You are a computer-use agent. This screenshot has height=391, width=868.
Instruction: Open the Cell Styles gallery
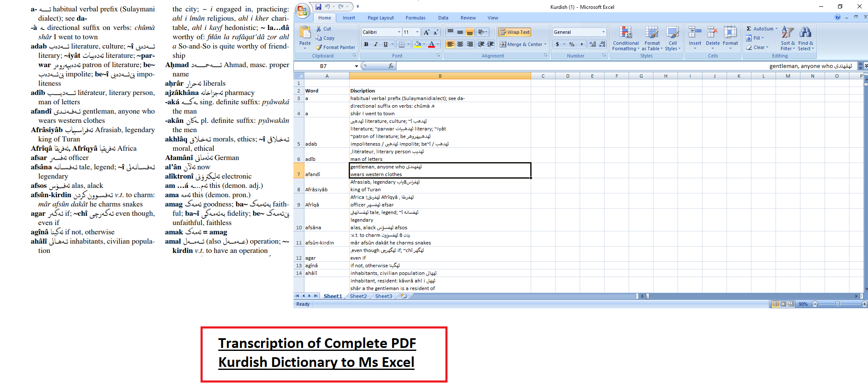(x=673, y=38)
